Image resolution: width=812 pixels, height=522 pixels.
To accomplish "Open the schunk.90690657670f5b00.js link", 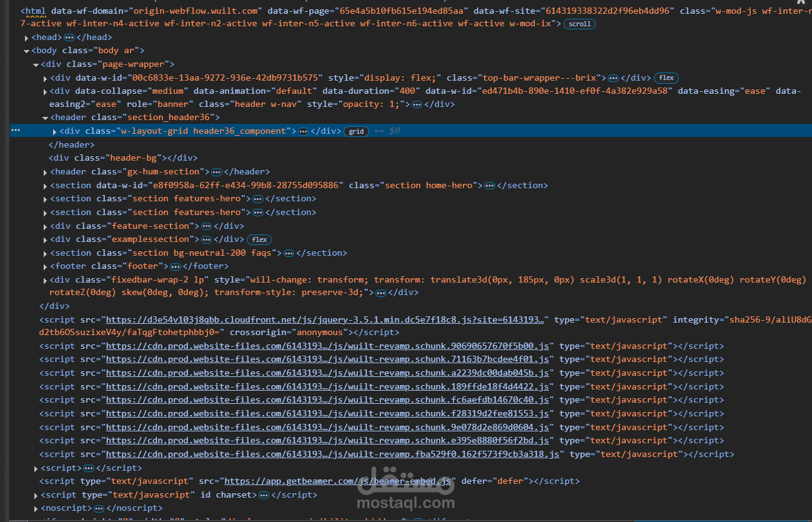I will pyautogui.click(x=327, y=346).
